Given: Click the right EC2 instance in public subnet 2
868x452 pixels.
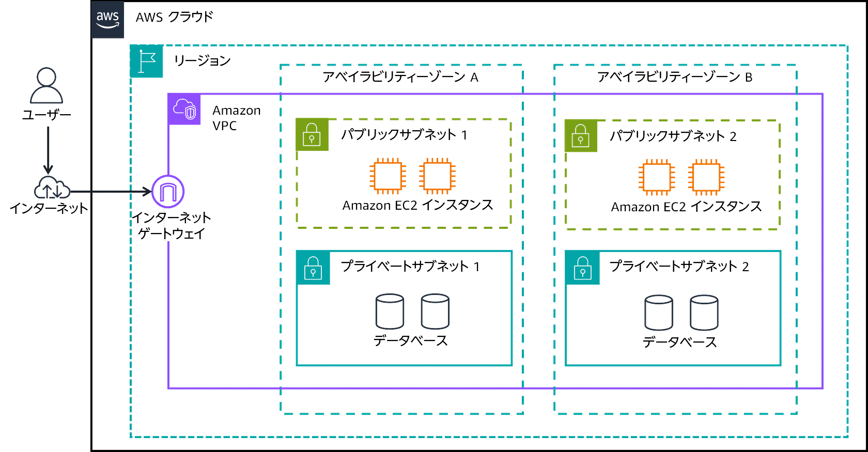Looking at the screenshot, I should [x=706, y=177].
